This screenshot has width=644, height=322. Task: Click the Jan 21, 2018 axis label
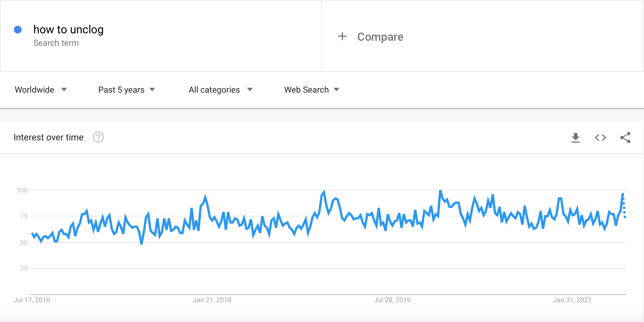[x=212, y=300]
